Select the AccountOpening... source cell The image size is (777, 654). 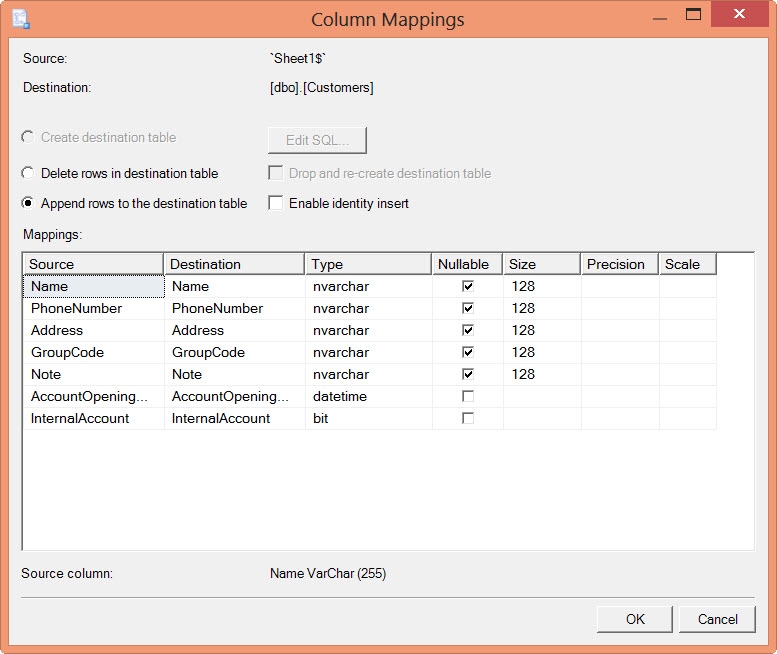click(x=94, y=396)
